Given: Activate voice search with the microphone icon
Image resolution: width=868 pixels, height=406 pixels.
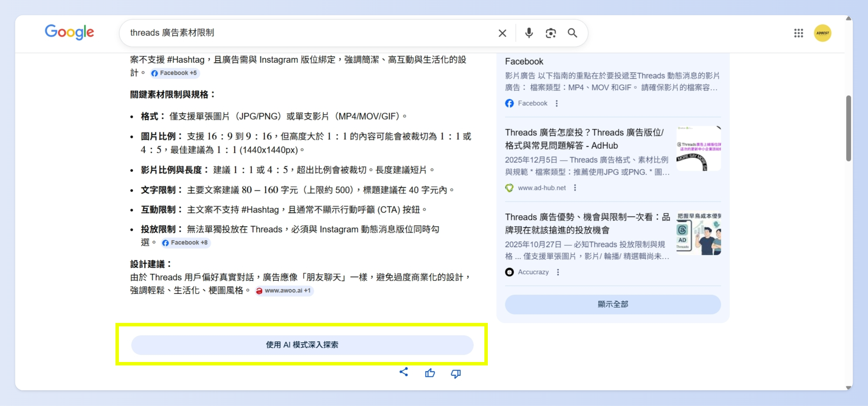Looking at the screenshot, I should [x=529, y=33].
